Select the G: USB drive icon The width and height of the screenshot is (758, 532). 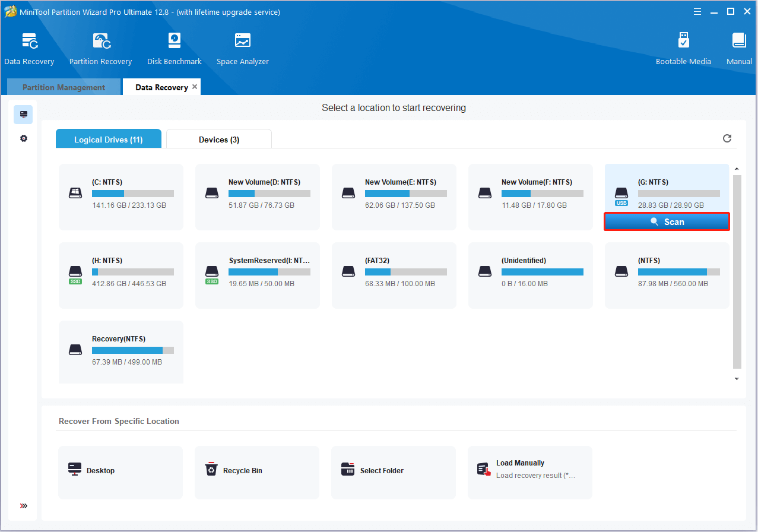tap(621, 196)
